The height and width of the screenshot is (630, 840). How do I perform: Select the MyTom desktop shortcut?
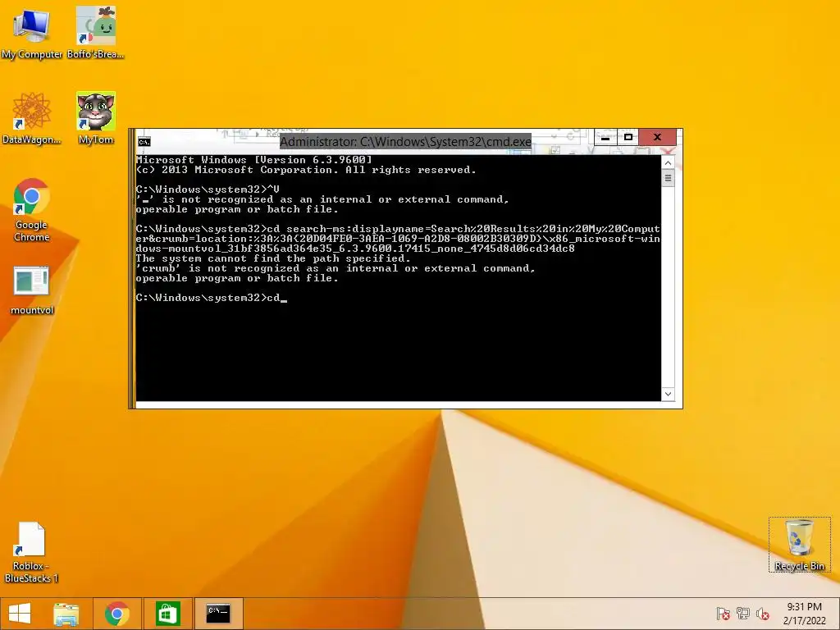tap(96, 118)
